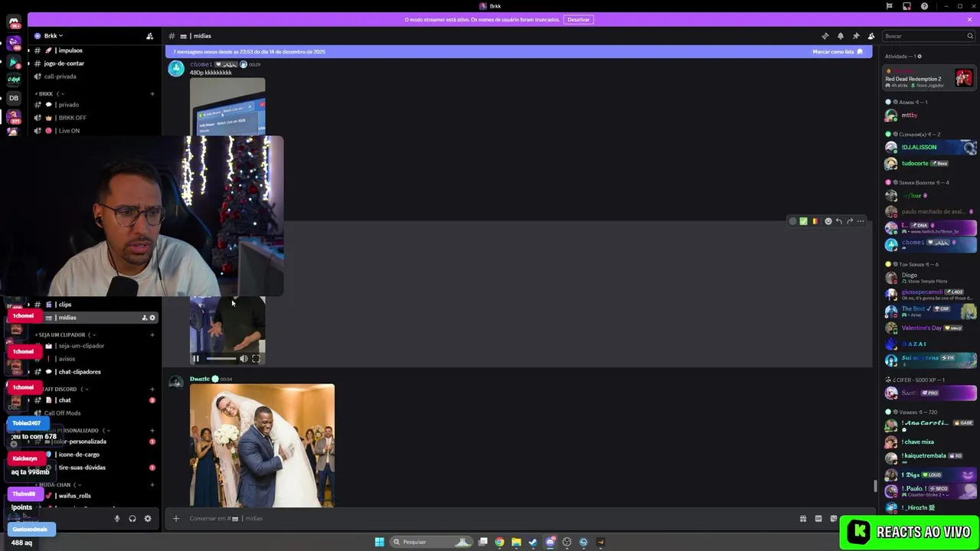Open Google Chrome from taskbar
This screenshot has height=551, width=980.
click(x=499, y=542)
